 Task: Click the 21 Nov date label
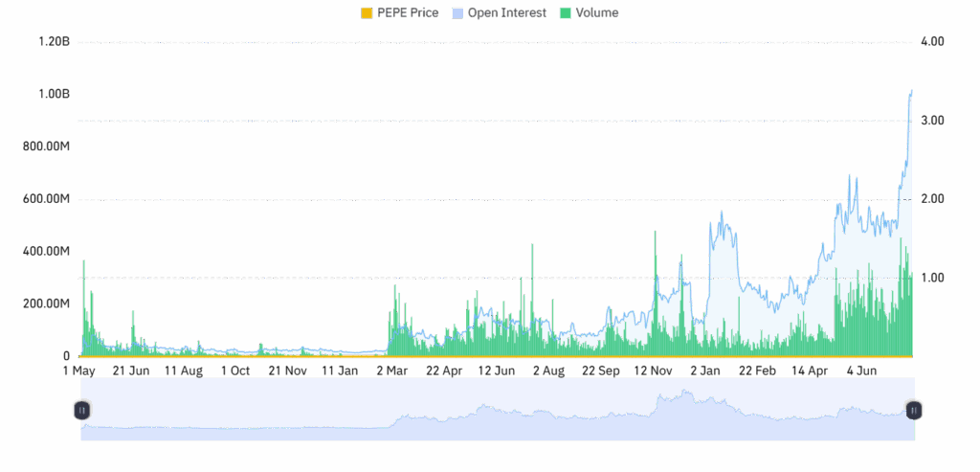[x=287, y=371]
